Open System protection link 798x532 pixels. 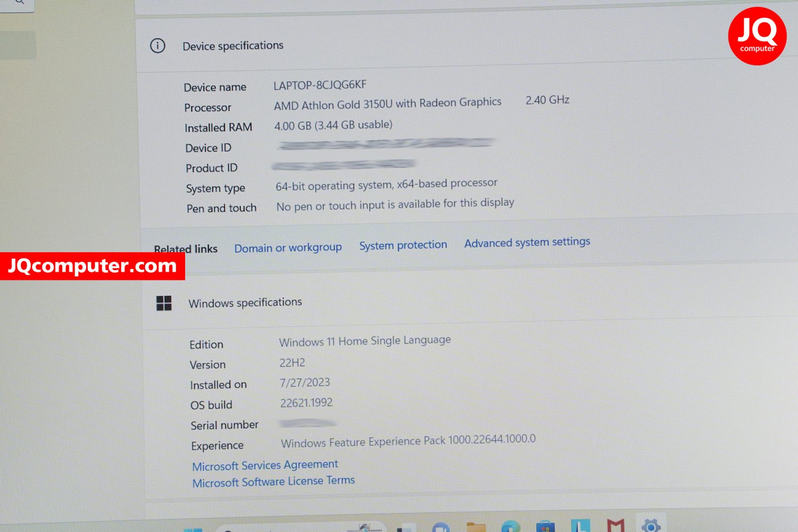[403, 245]
